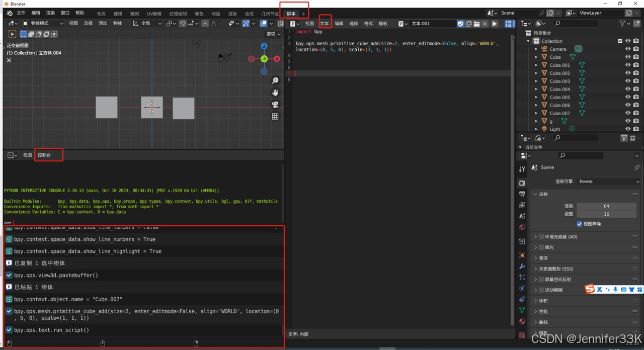Screen dimensions: 644x350
Task: Enable 屏幕空间反射 checkbox
Action: (x=541, y=280)
